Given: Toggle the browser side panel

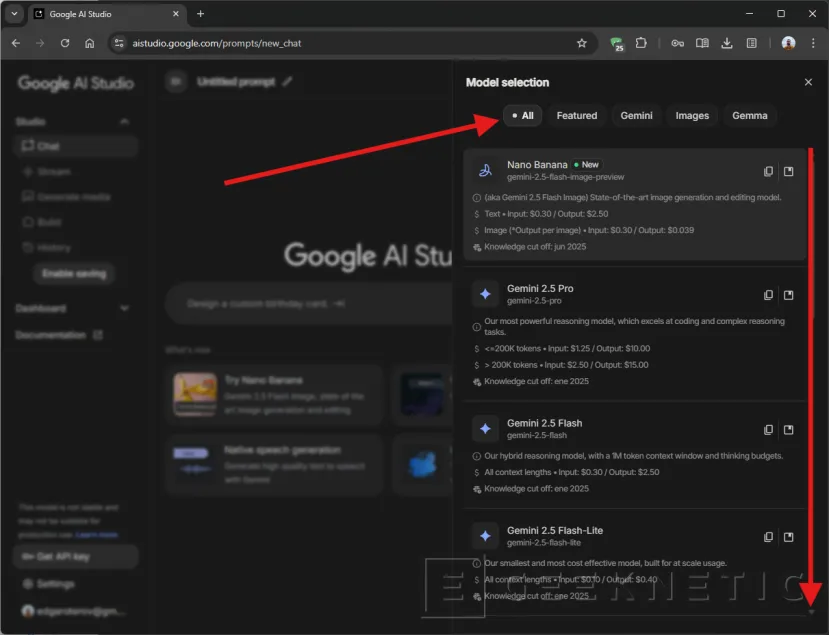Looking at the screenshot, I should tap(751, 43).
